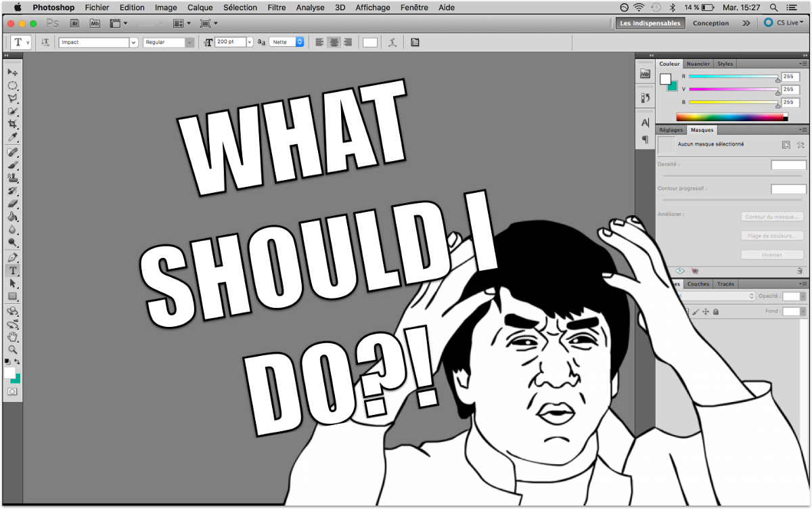812x509 pixels.
Task: Select the Move tool in toolbox
Action: pos(12,72)
